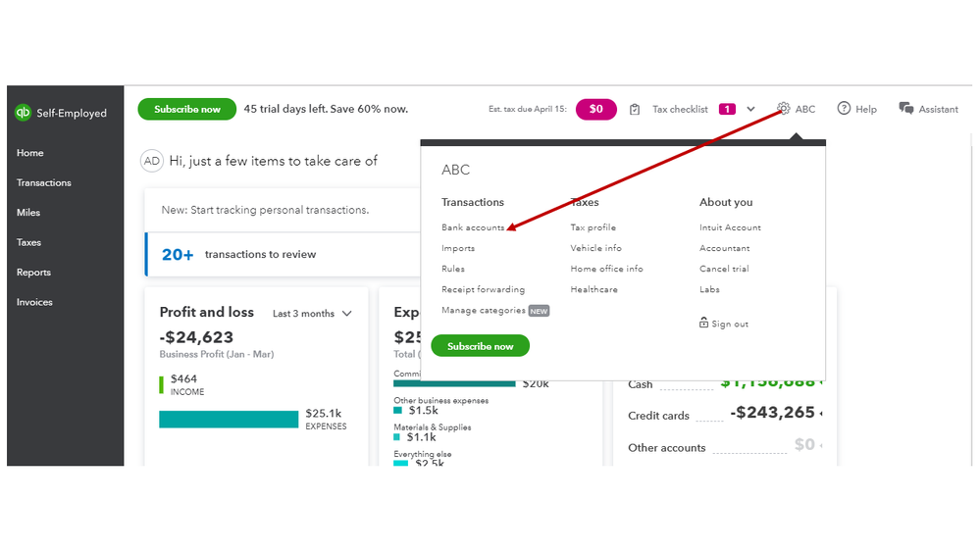The image size is (980, 551).
Task: Click the QuickBooks logo icon
Action: pyautogui.click(x=24, y=113)
